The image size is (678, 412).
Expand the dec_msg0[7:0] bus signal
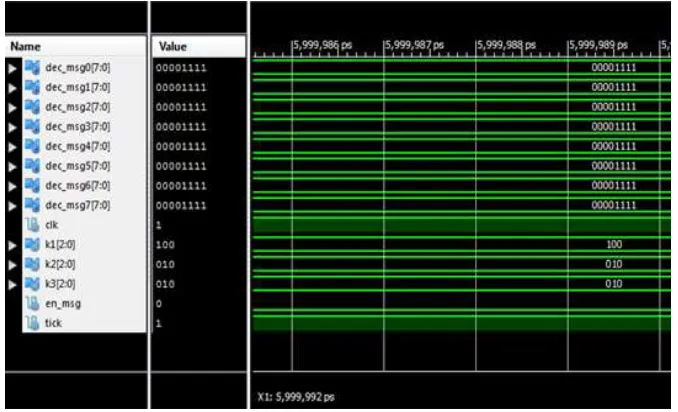pyautogui.click(x=12, y=68)
